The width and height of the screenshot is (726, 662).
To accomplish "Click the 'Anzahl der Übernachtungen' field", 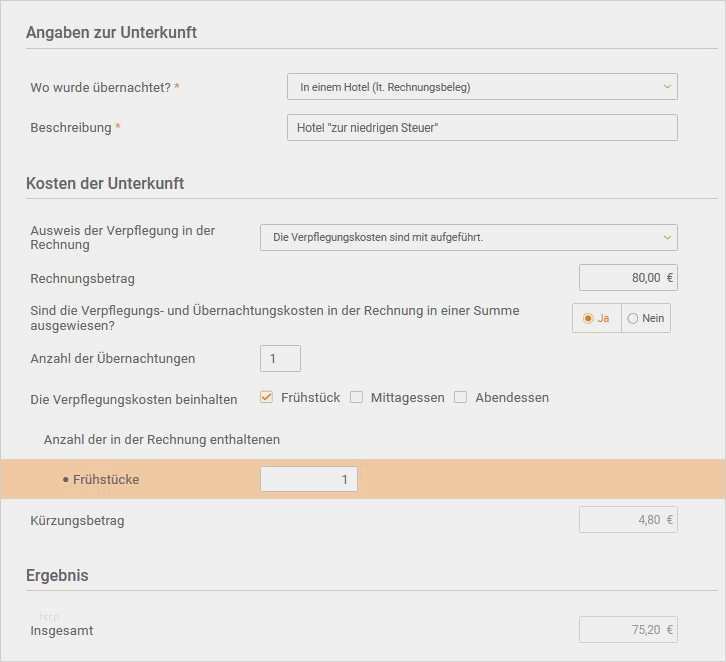I will [280, 358].
